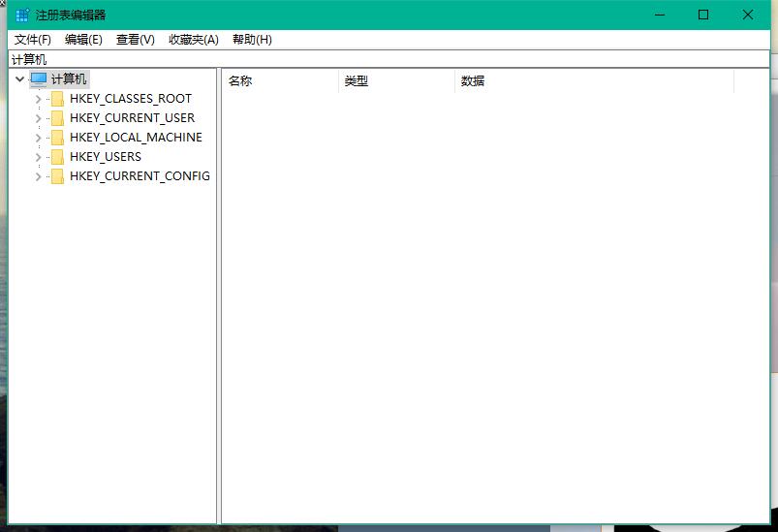Viewport: 778px width, 532px height.
Task: Click the 名称 column header
Action: (x=280, y=80)
